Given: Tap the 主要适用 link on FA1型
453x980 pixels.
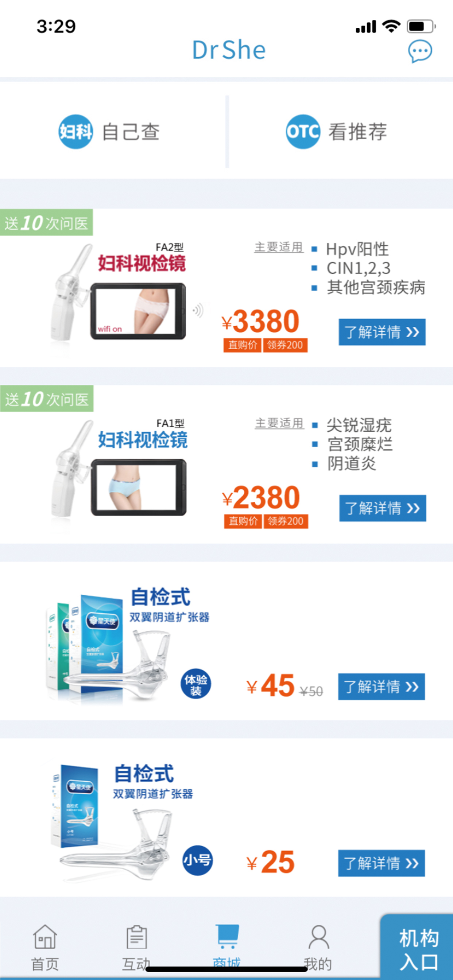Looking at the screenshot, I should tap(279, 423).
